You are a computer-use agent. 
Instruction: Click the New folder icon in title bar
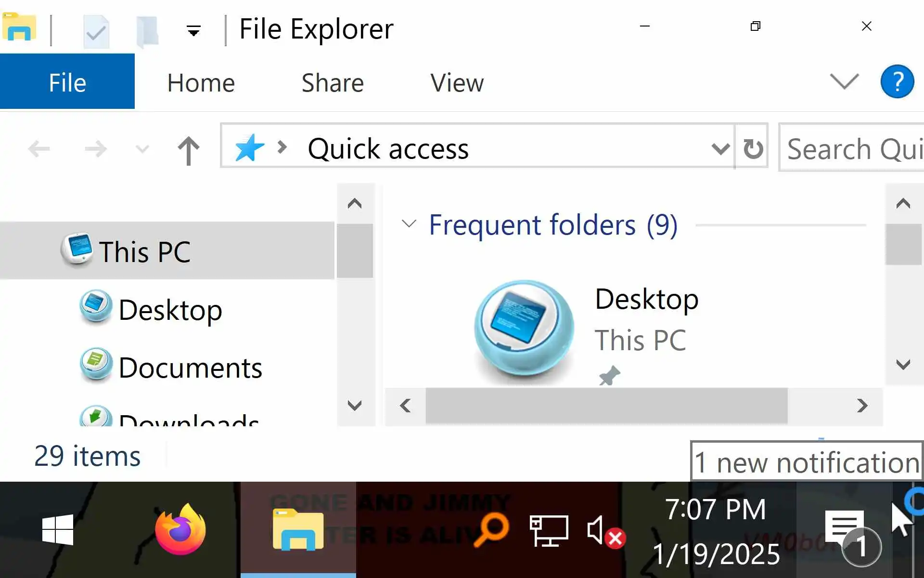tap(147, 32)
